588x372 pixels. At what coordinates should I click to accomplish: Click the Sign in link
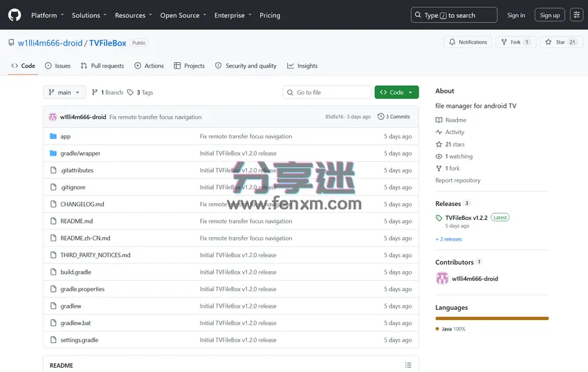click(x=516, y=15)
